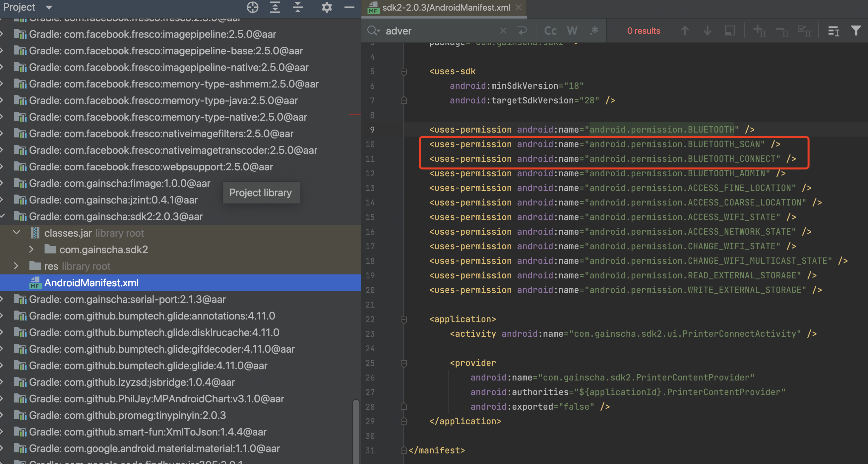
Task: Click Collapse All icon in Project panel
Action: coord(297,7)
